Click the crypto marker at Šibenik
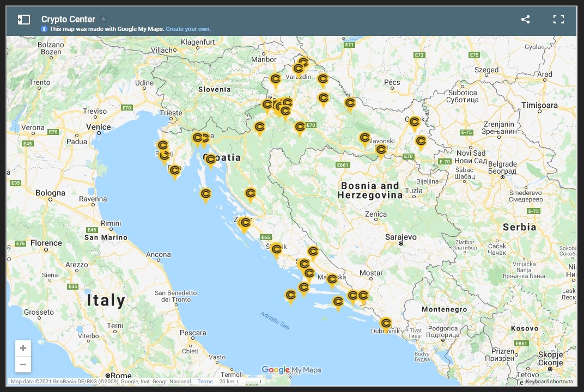 [276, 249]
